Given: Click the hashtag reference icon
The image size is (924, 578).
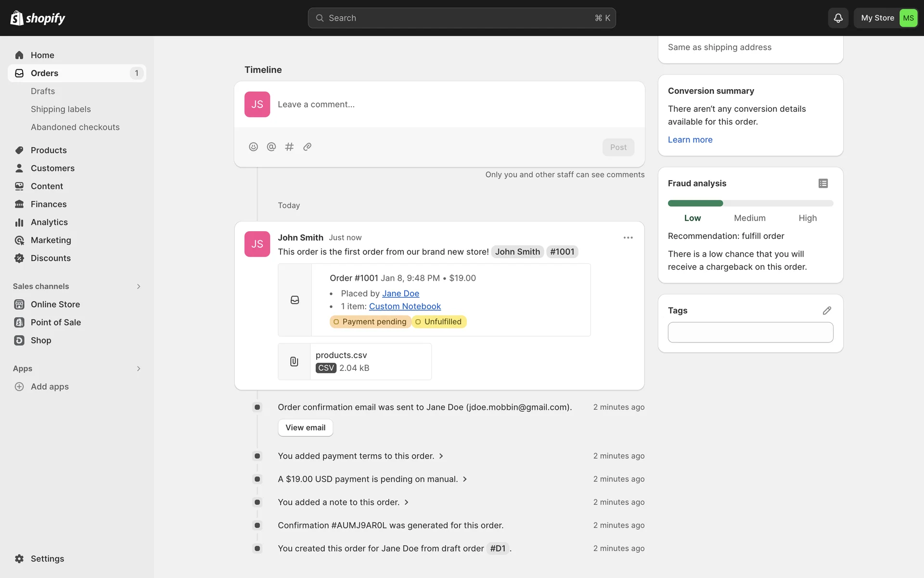Looking at the screenshot, I should point(289,147).
